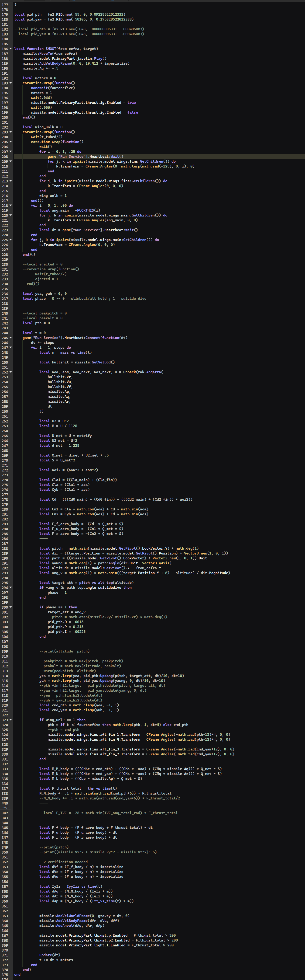This screenshot has height=980, width=305.
Task: Click the "local pid_yaw" declaration
Action: tap(74, 19)
